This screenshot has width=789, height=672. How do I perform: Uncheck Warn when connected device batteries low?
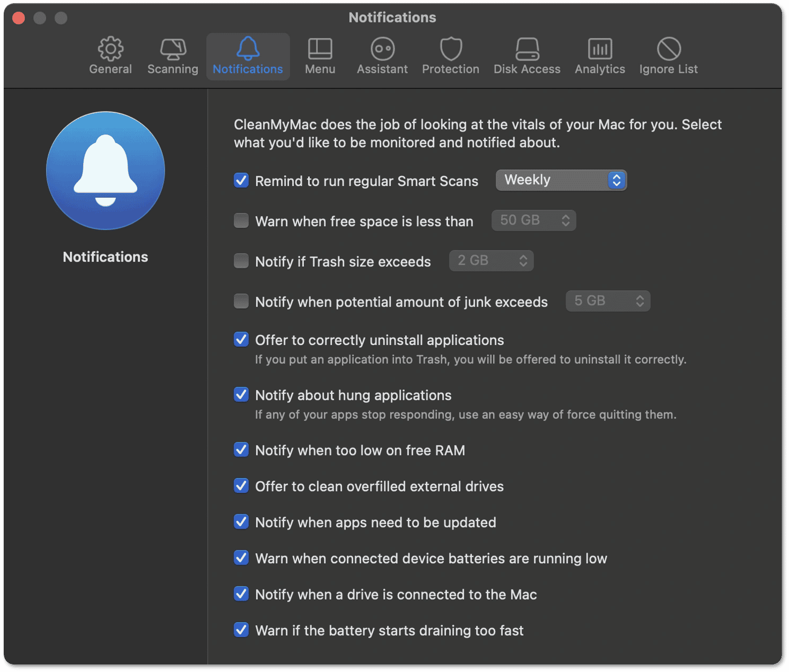pyautogui.click(x=241, y=558)
